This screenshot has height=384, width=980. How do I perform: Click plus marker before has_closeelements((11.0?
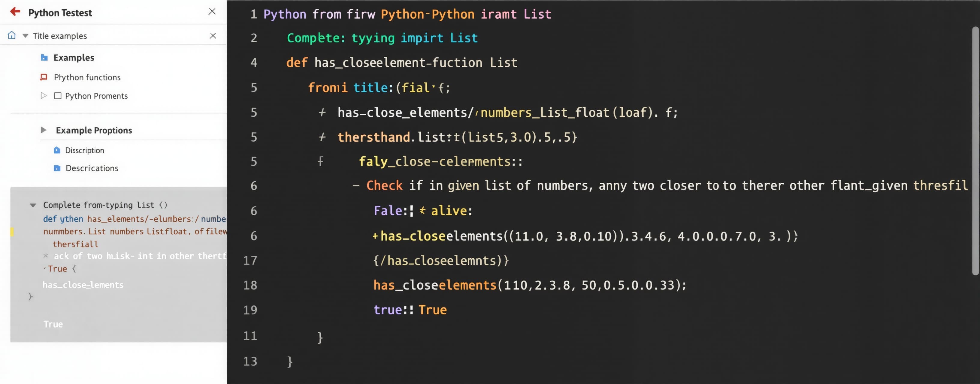[x=375, y=236]
